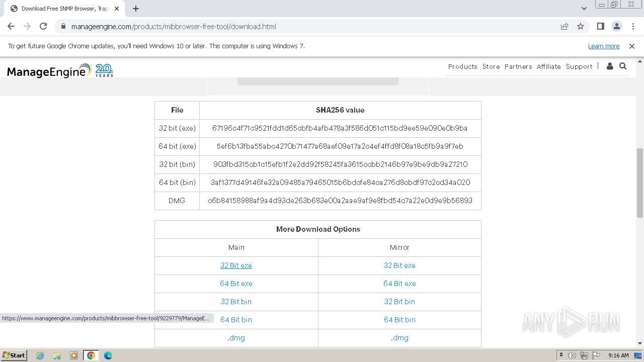Go back to the previous page
Viewport: 644px width, 362px height.
point(11,26)
